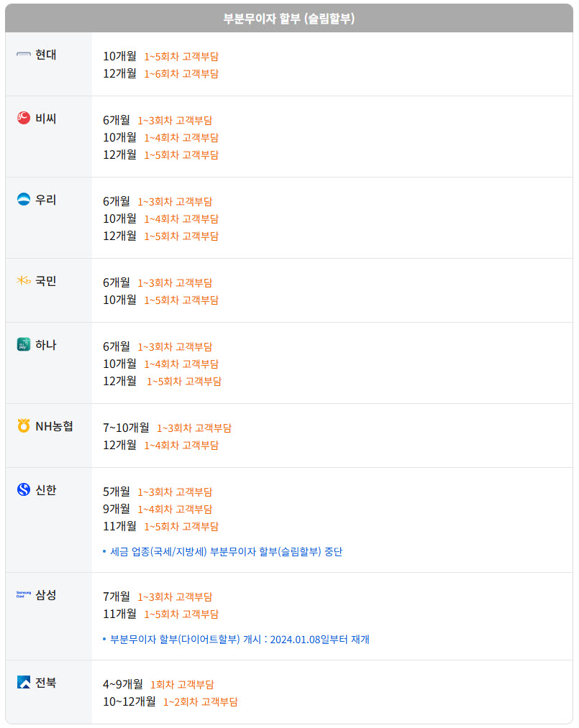Select the 신한 9개월 installment option
Viewport: 579px width, 728px height.
pyautogui.click(x=158, y=509)
